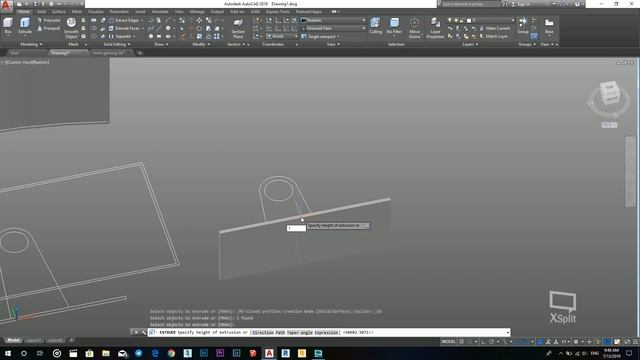
Task: Open Google Chrome from the taskbar
Action: 171,353
